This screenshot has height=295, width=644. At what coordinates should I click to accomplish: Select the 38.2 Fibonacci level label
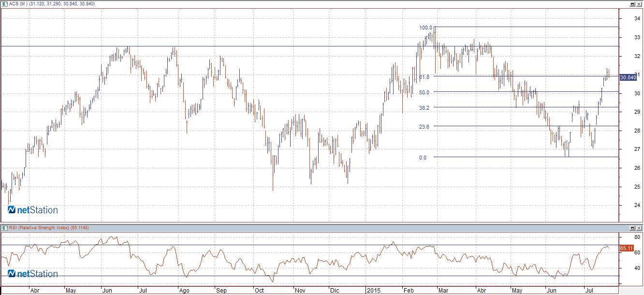[424, 107]
